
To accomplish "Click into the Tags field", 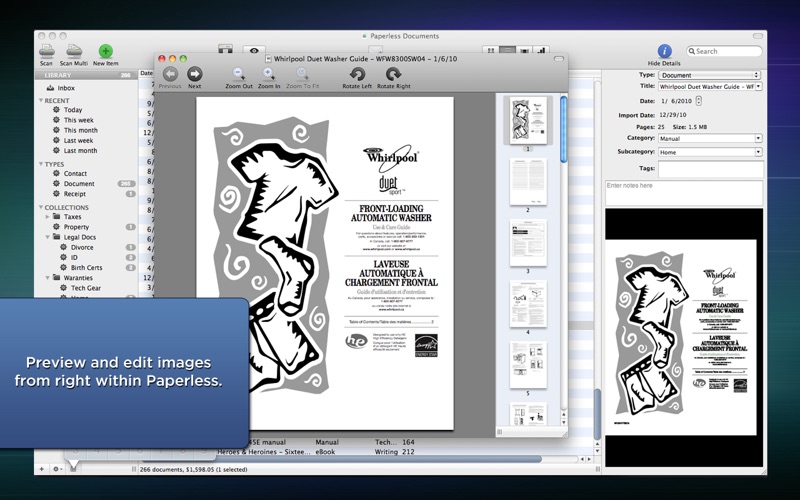I will 710,168.
